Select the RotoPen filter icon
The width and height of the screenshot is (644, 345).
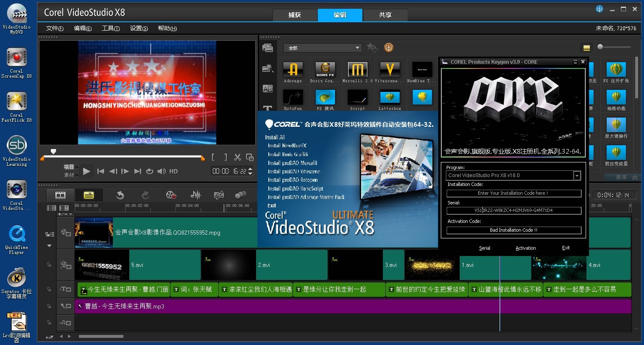pyautogui.click(x=293, y=97)
